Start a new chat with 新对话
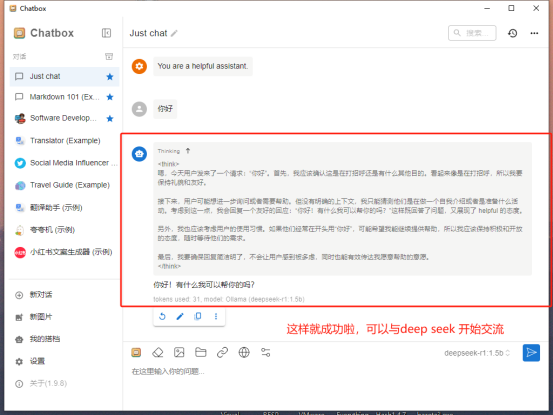 (x=65, y=295)
